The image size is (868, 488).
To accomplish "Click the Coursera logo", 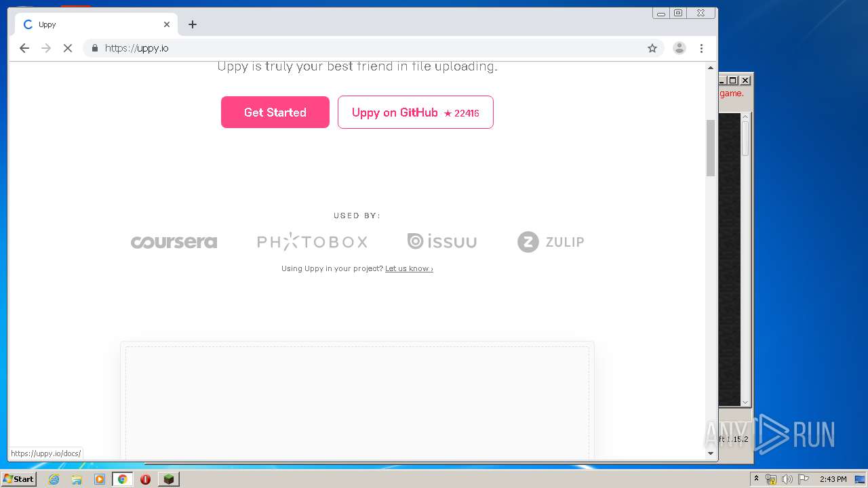I will 174,242.
